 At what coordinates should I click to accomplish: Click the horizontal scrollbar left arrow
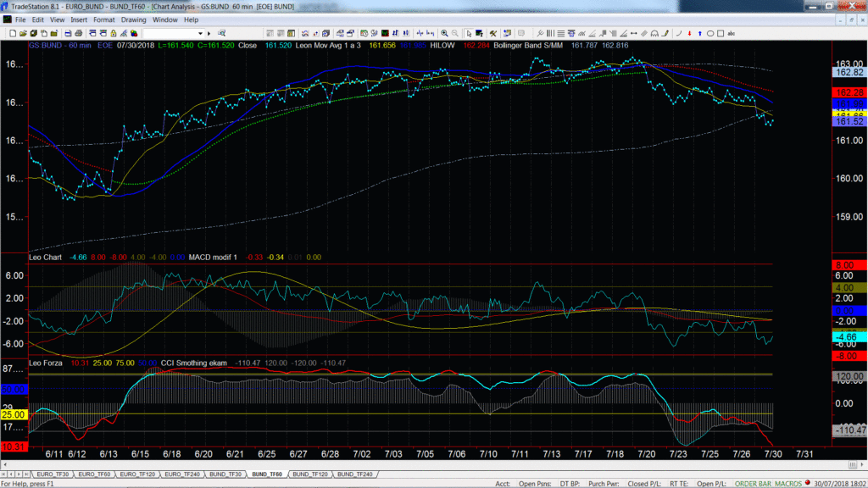click(4, 465)
